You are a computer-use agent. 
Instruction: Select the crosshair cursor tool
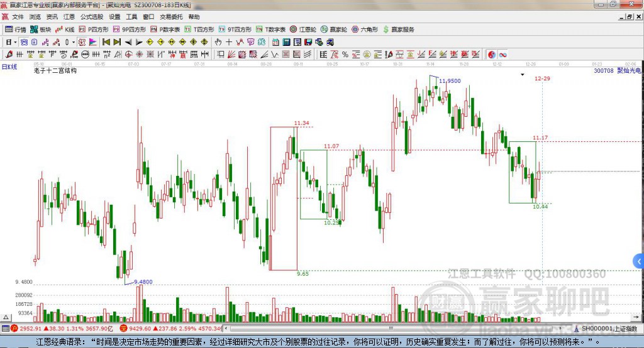tap(229, 42)
